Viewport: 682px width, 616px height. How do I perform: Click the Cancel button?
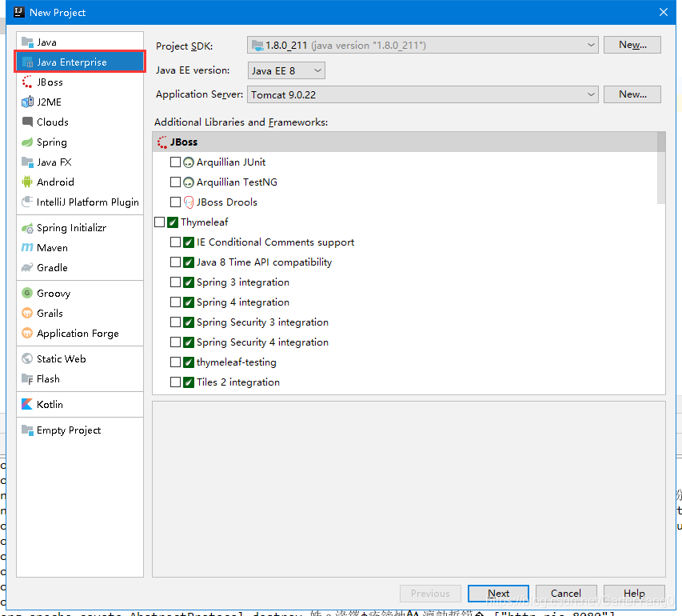point(566,594)
